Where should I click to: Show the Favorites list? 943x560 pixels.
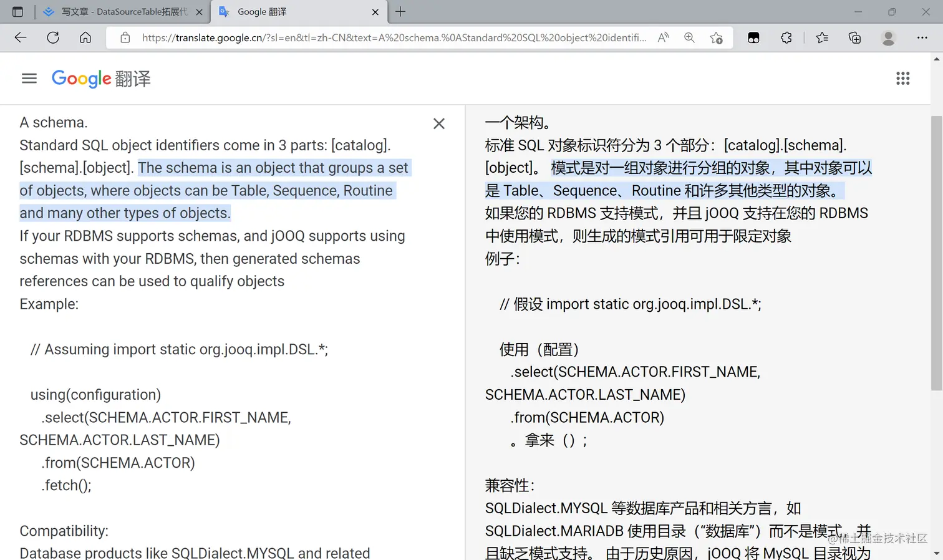pos(822,37)
